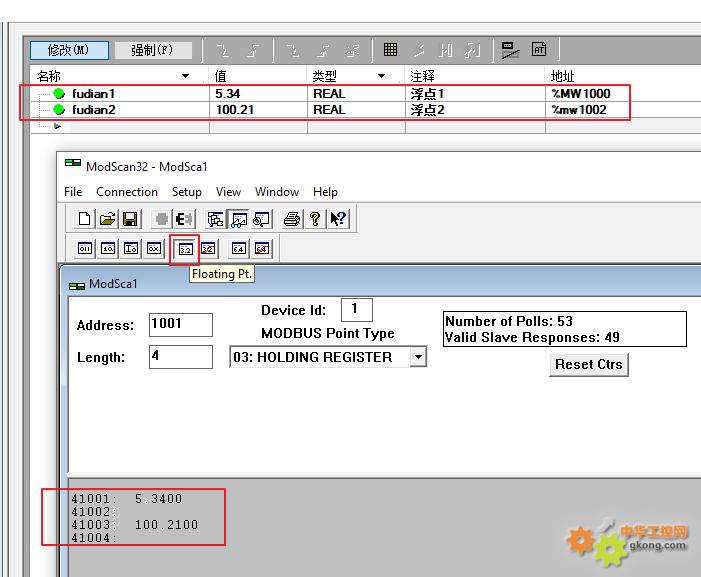Open the Window menu
Viewport: 701px width, 577px height.
[277, 192]
